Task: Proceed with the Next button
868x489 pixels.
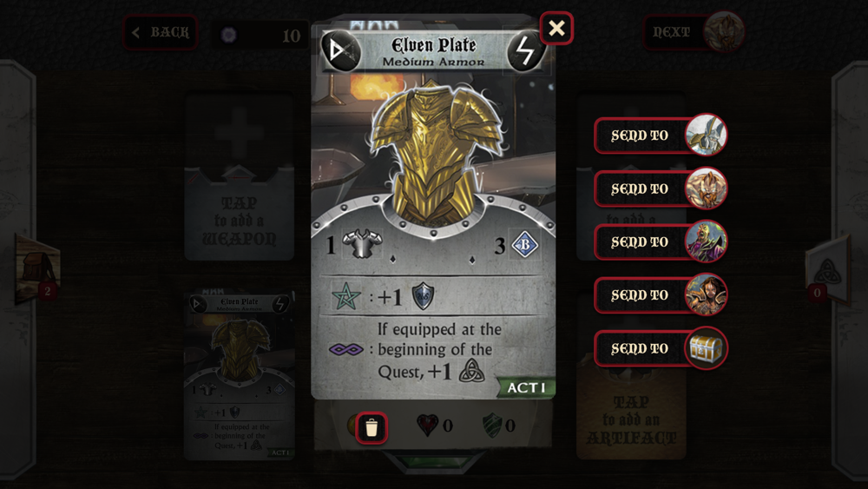Action: click(x=694, y=32)
